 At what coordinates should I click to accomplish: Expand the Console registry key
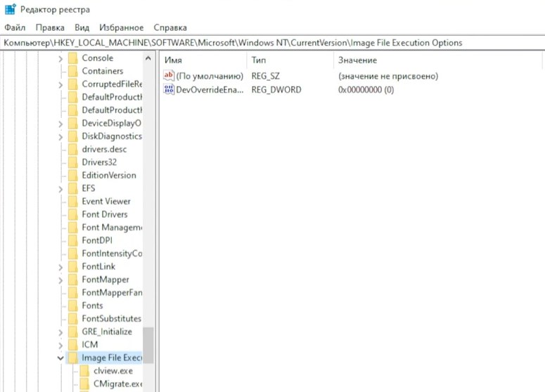60,58
